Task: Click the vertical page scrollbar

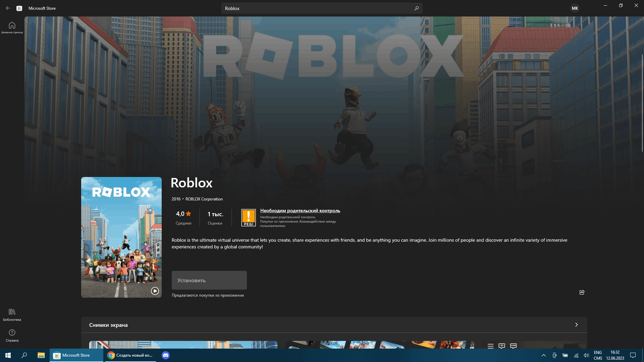Action: click(x=642, y=103)
